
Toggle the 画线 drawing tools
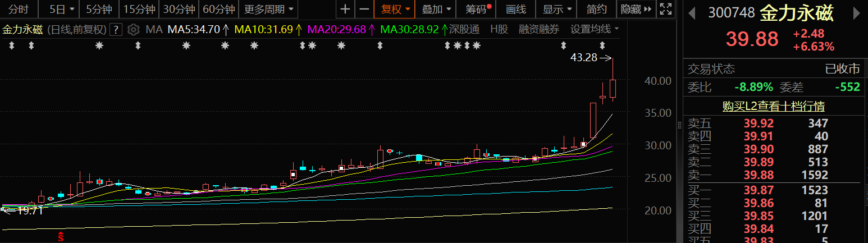click(x=515, y=9)
